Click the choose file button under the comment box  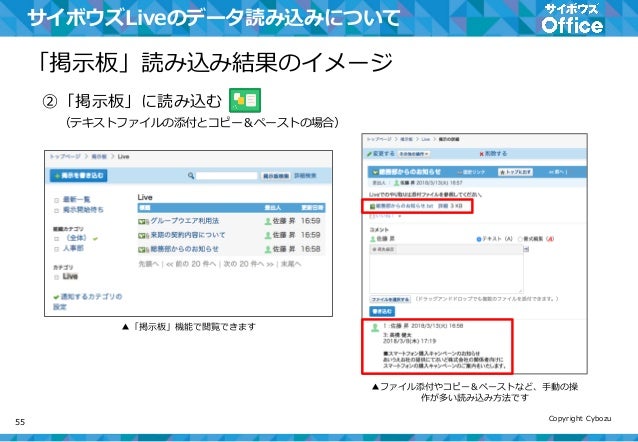390,300
